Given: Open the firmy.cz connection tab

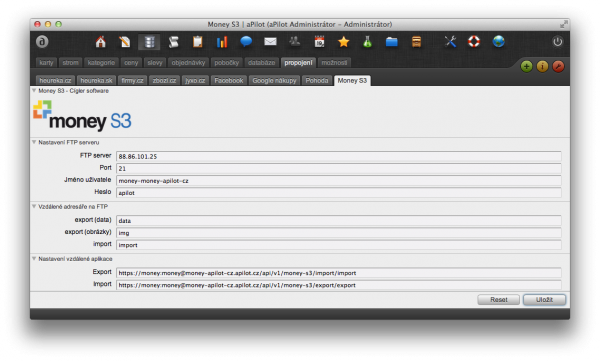Looking at the screenshot, I should pos(132,80).
